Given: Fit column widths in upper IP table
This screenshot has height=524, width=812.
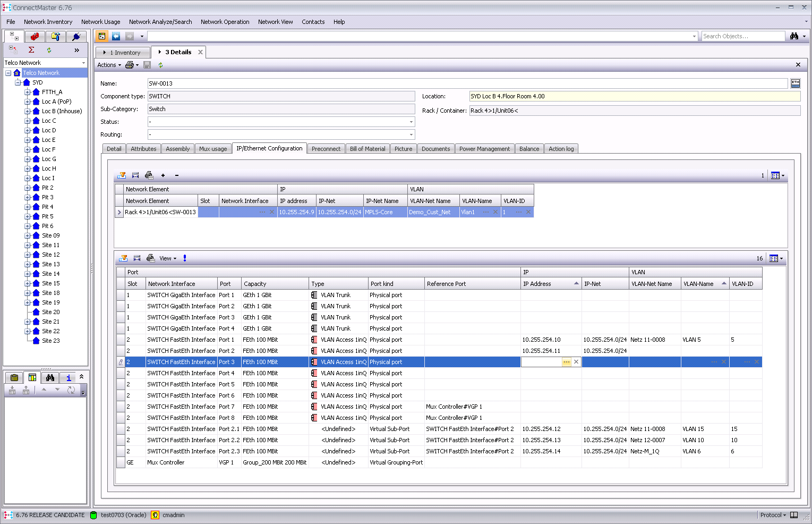Looking at the screenshot, I should pos(135,175).
